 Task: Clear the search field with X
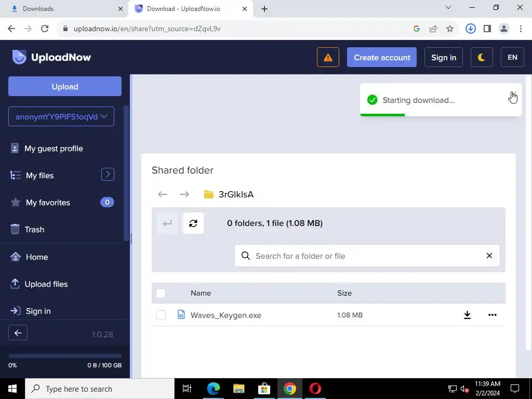(x=489, y=256)
